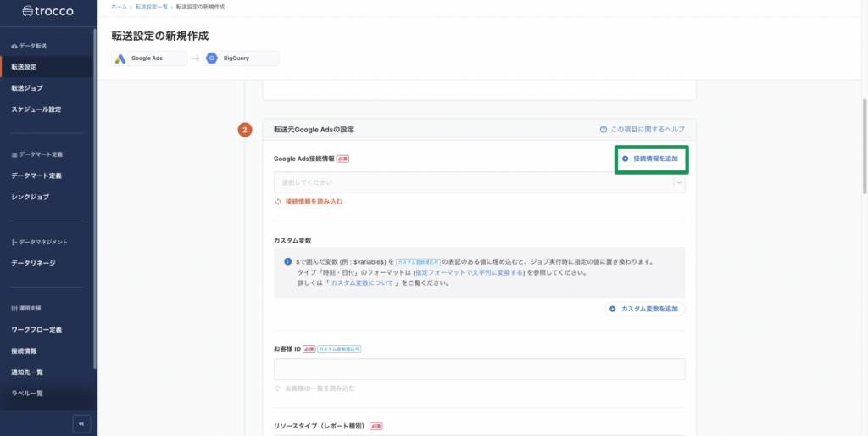
Task: Click the trocco logo in sidebar
Action: coord(47,12)
